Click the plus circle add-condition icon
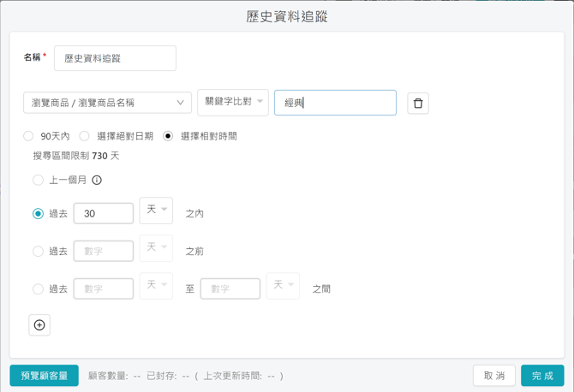The image size is (574, 392). click(39, 325)
